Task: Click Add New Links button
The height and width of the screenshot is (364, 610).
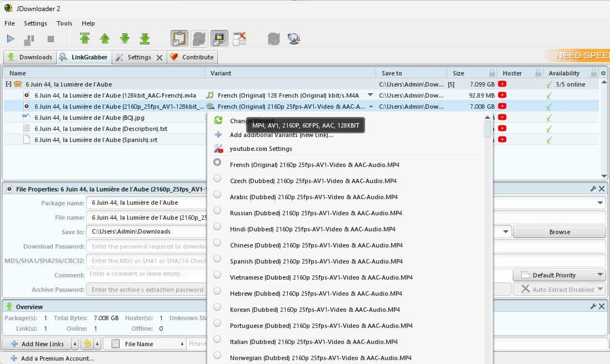Action: point(38,344)
